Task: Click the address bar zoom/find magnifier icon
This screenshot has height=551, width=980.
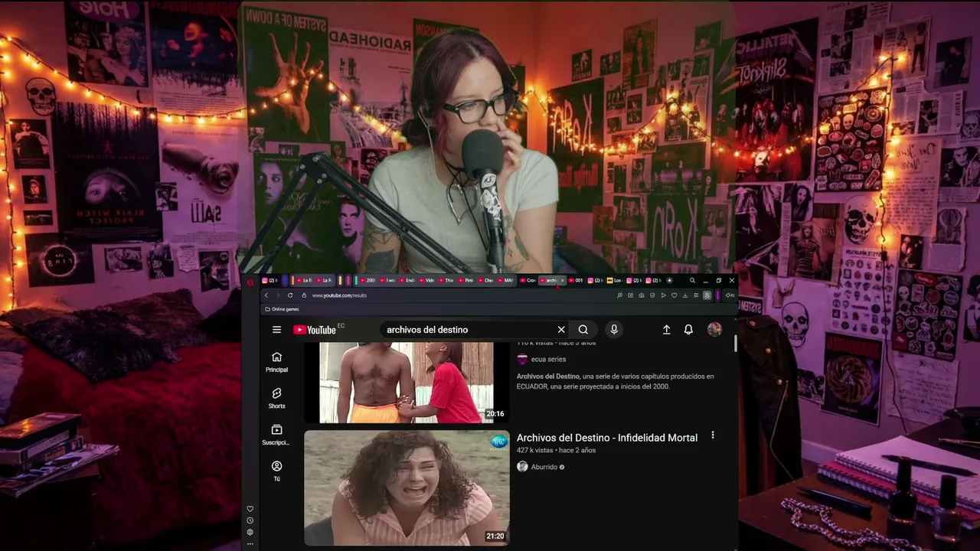Action: pos(619,295)
